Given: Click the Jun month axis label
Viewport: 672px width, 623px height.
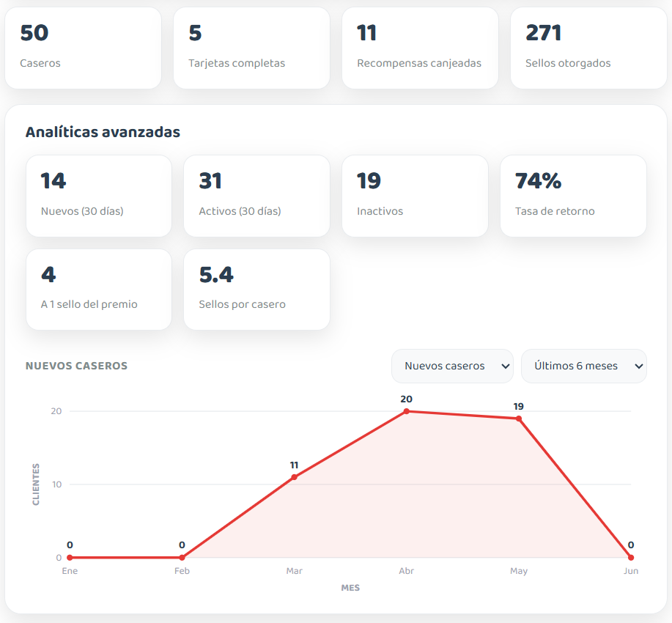Looking at the screenshot, I should [x=631, y=571].
